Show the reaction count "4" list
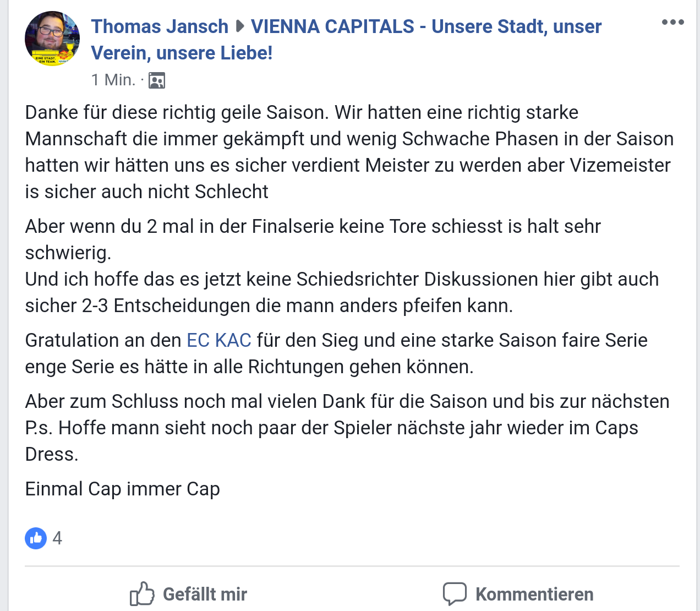The width and height of the screenshot is (700, 611). (x=57, y=538)
